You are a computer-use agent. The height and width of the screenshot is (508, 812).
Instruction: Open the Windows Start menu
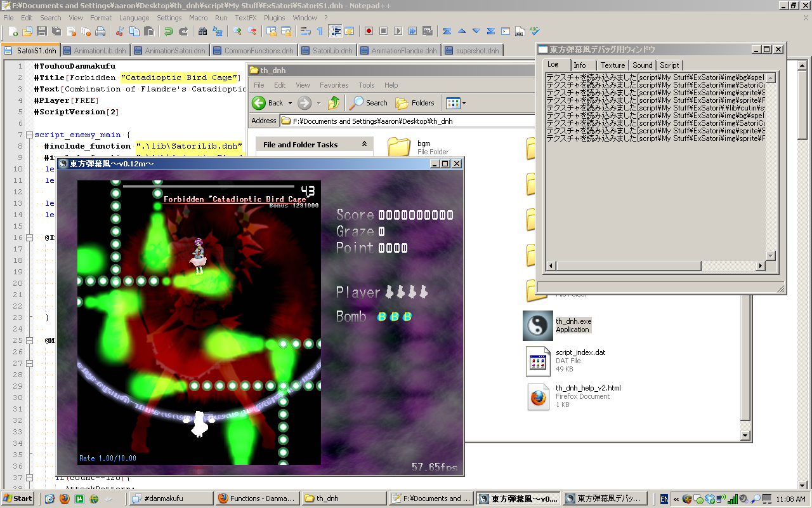(x=17, y=498)
